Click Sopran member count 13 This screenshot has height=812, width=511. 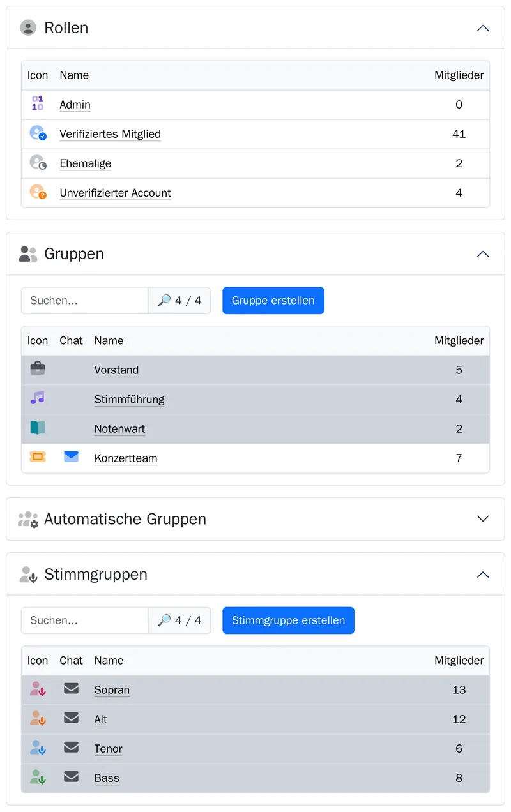pyautogui.click(x=459, y=690)
